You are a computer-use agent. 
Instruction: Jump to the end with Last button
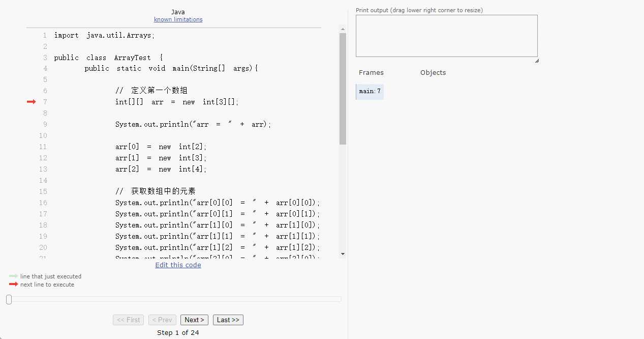(x=228, y=320)
